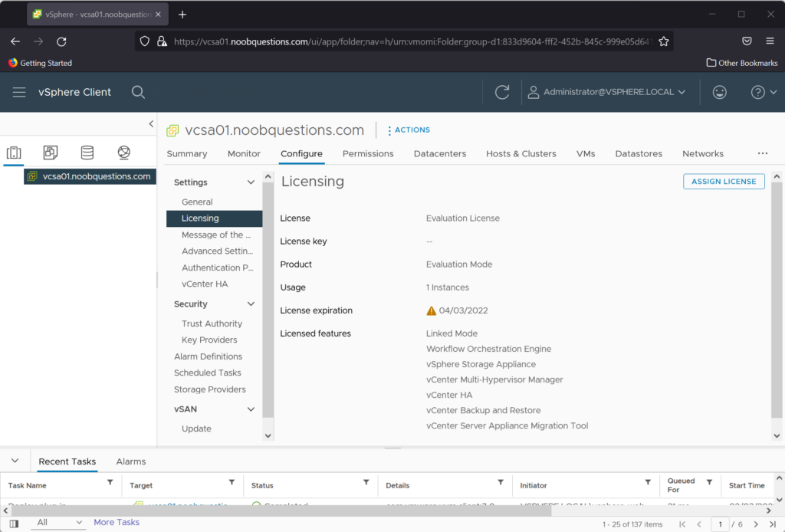The width and height of the screenshot is (785, 532).
Task: Open the Permissions tab
Action: tap(368, 153)
